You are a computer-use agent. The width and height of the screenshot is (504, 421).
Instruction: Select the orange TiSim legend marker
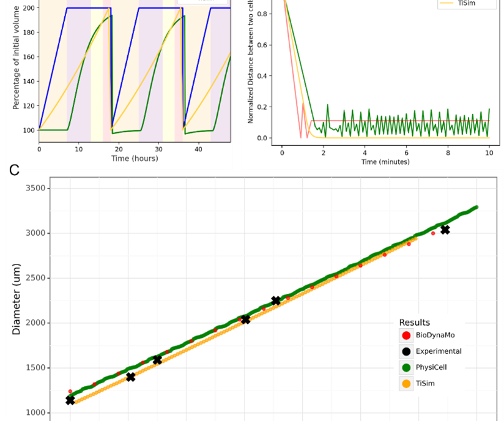(406, 384)
